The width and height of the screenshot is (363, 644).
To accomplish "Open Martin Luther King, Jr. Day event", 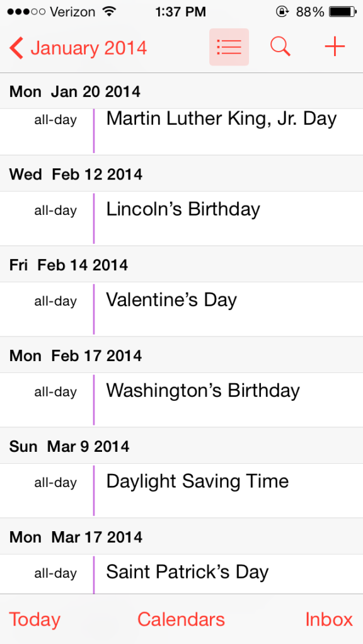I will (181, 132).
